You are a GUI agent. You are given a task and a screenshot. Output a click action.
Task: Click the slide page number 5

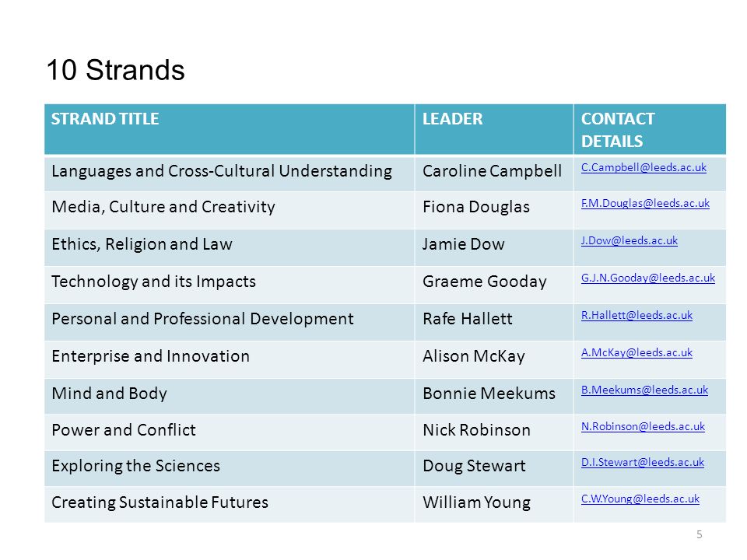point(700,534)
